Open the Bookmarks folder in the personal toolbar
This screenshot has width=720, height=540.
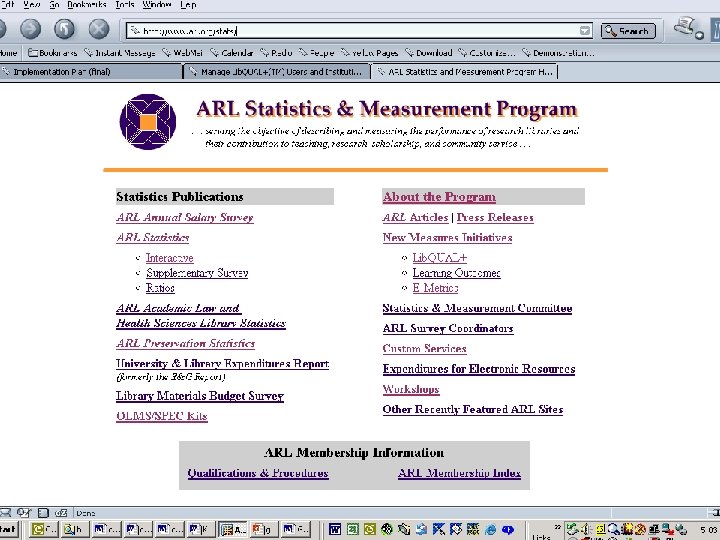pyautogui.click(x=52, y=53)
